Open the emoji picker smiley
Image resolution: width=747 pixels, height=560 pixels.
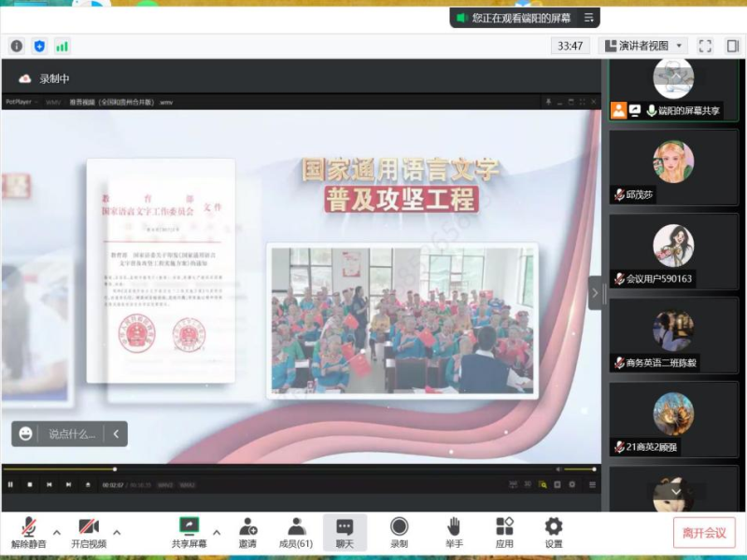click(x=25, y=434)
